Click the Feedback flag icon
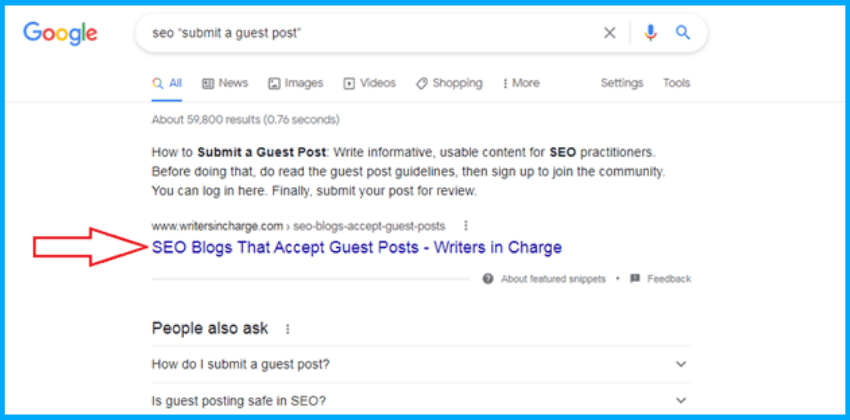The width and height of the screenshot is (850, 420). coord(635,279)
